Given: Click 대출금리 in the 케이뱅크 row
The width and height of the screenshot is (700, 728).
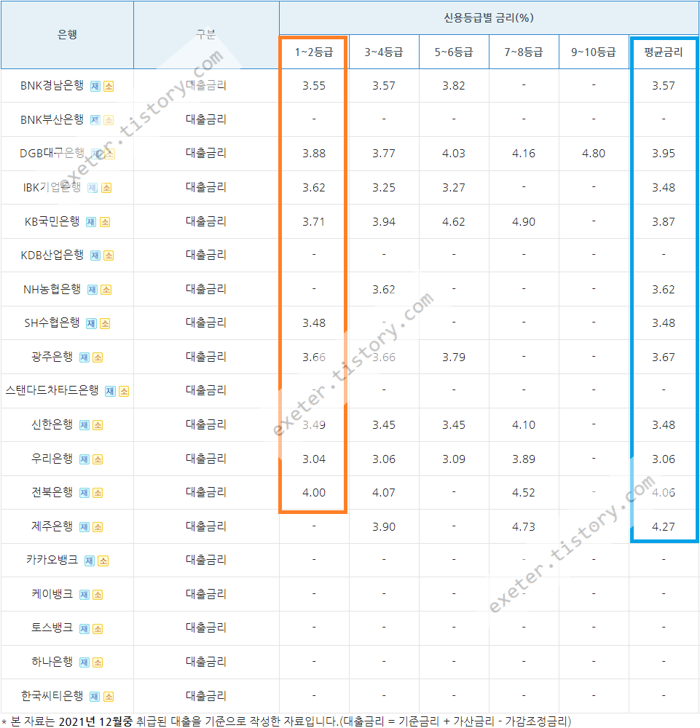Looking at the screenshot, I should pyautogui.click(x=206, y=594).
